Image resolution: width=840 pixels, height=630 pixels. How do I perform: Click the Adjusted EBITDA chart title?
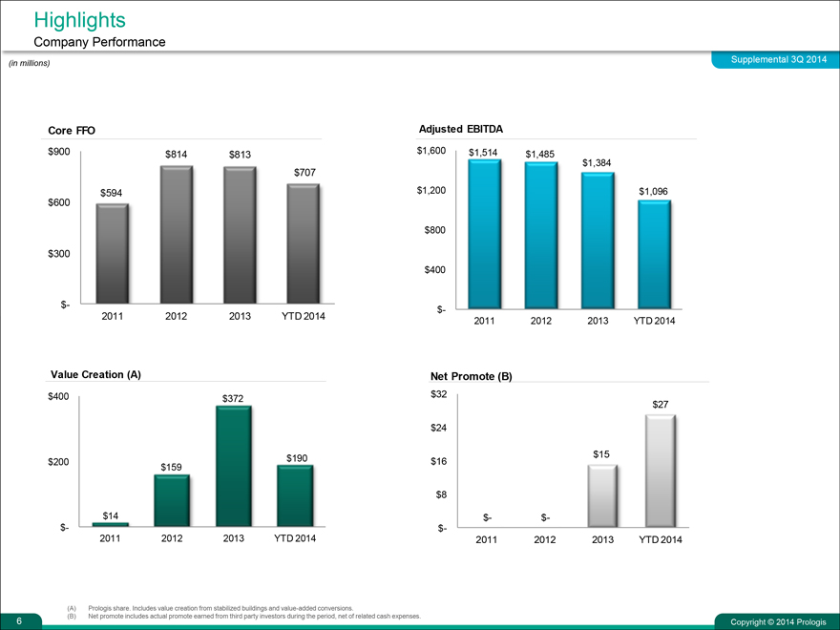(x=461, y=129)
